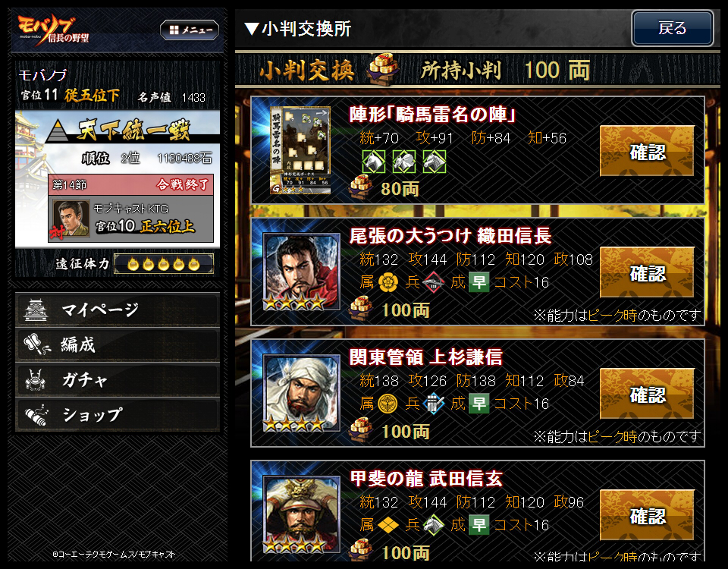
Task: Click the モバノブ game logo
Action: coord(53,30)
